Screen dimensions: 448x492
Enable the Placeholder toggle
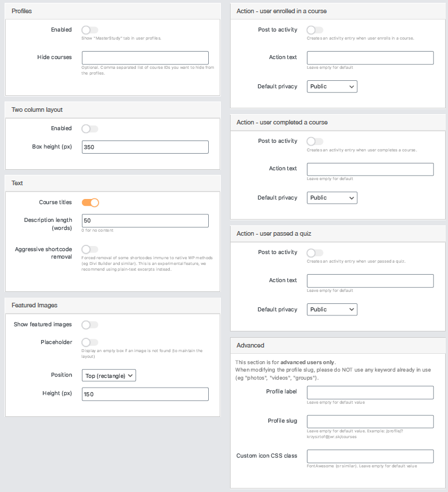pos(90,342)
